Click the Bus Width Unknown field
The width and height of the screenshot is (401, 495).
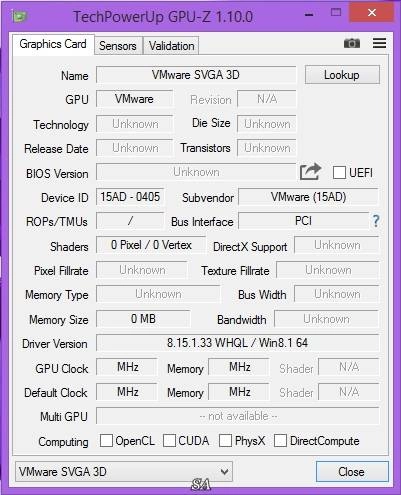(337, 294)
